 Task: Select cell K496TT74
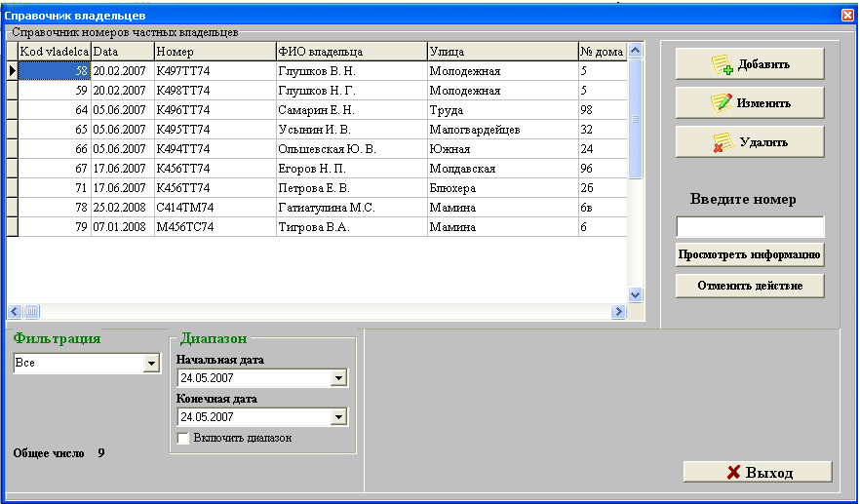click(215, 110)
